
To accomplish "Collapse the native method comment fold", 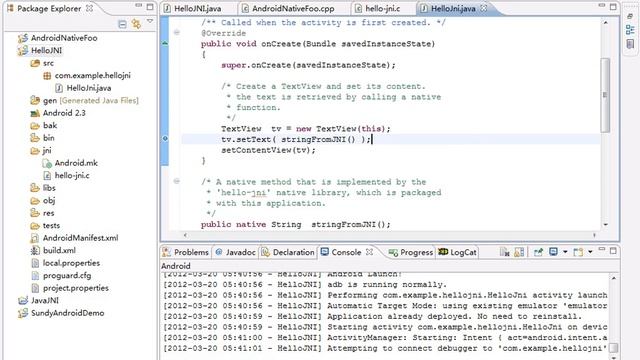I will pos(177,181).
